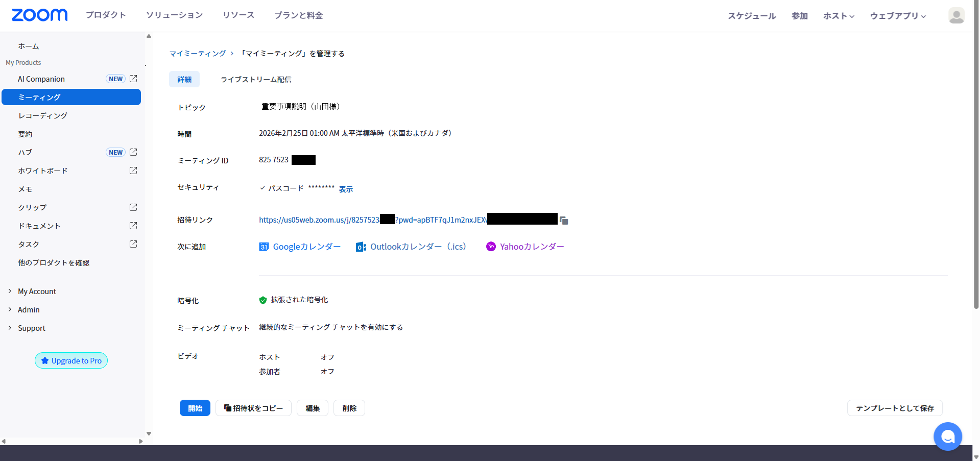Open the chat support bubble

(947, 436)
